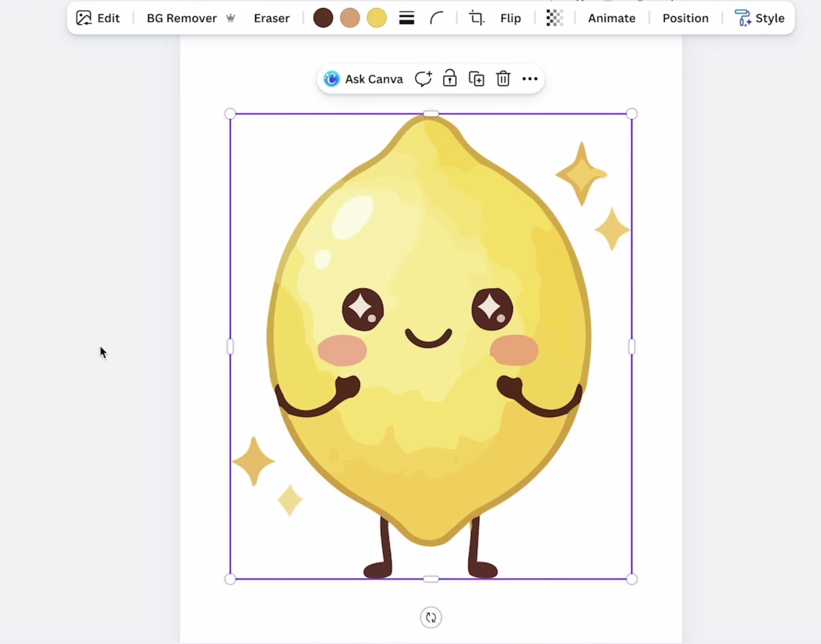
Task: Click the rotate handle below the lemon
Action: point(431,617)
